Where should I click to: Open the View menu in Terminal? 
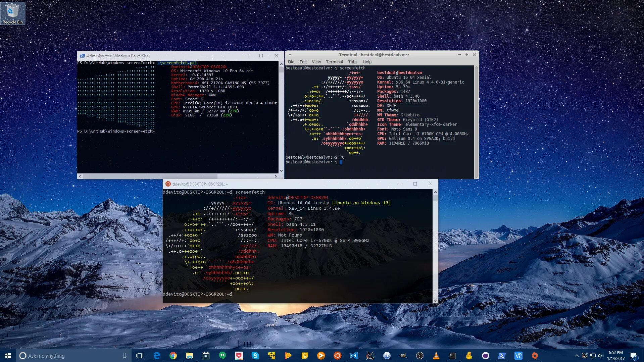tap(316, 62)
